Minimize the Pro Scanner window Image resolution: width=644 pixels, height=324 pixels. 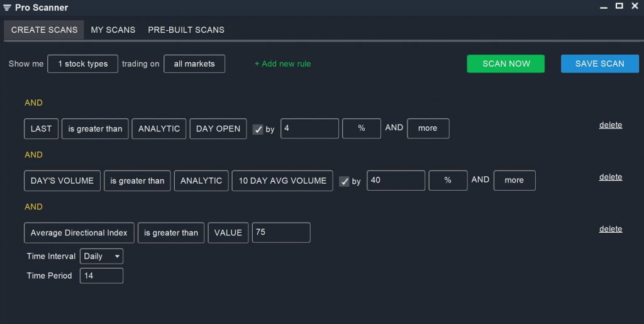604,7
